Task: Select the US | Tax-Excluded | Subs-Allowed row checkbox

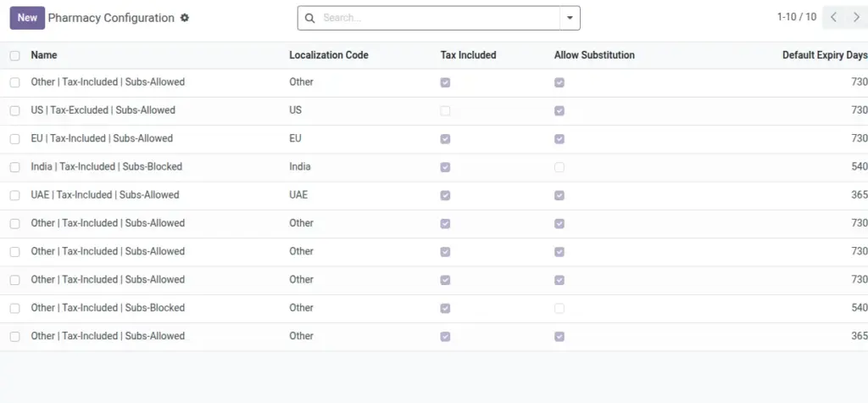Action: coord(15,111)
